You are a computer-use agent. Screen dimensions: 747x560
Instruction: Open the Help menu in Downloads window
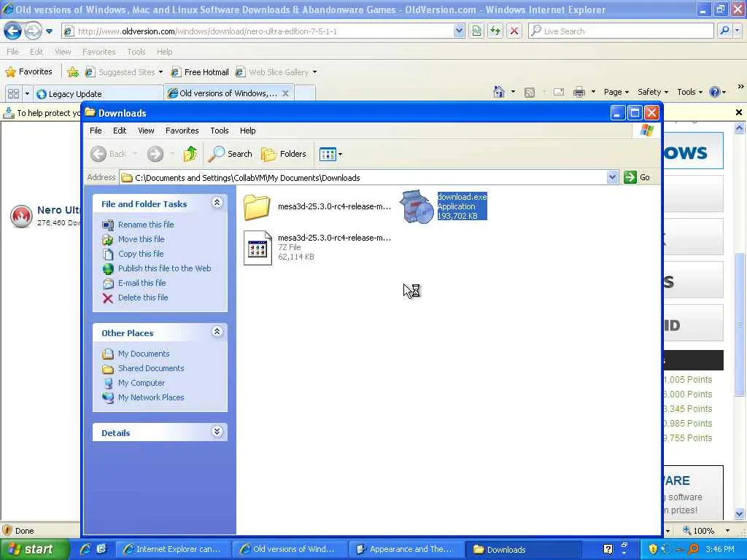pyautogui.click(x=247, y=131)
